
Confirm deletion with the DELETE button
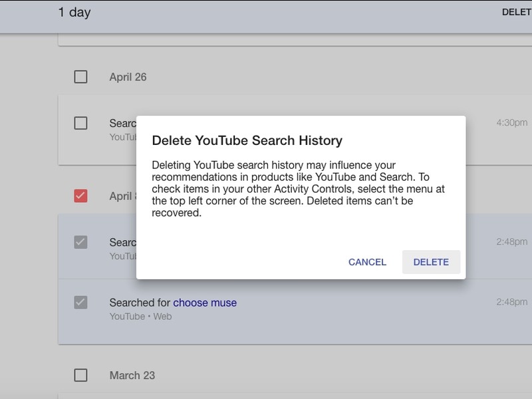430,262
